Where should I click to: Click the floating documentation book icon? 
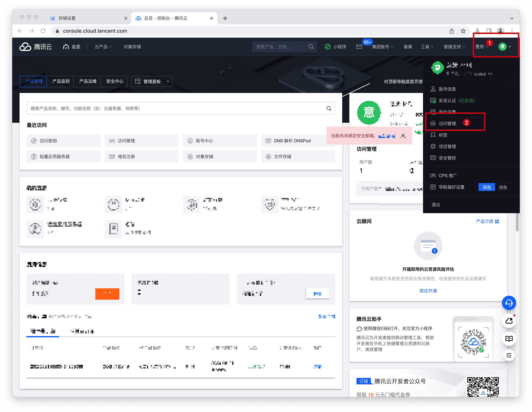[x=509, y=339]
